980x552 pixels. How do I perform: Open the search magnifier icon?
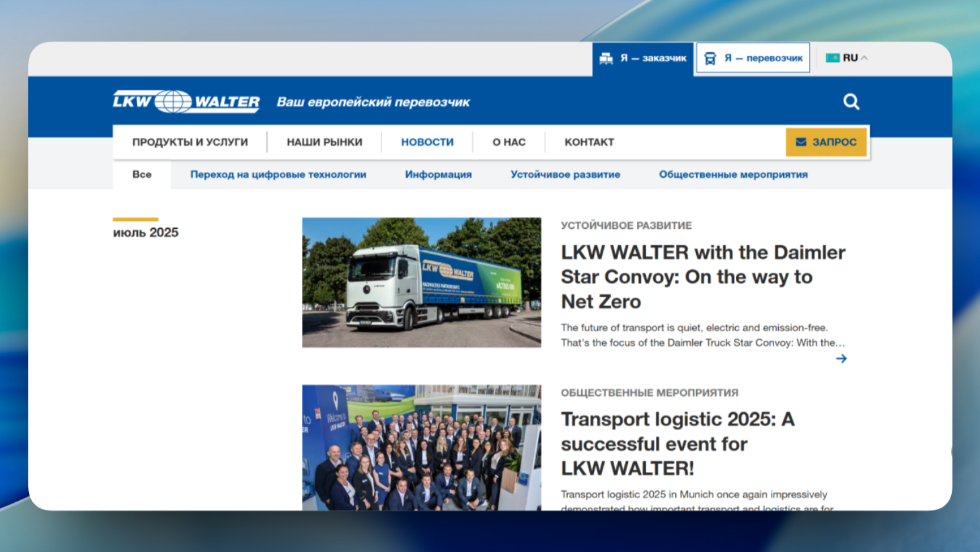pyautogui.click(x=851, y=102)
